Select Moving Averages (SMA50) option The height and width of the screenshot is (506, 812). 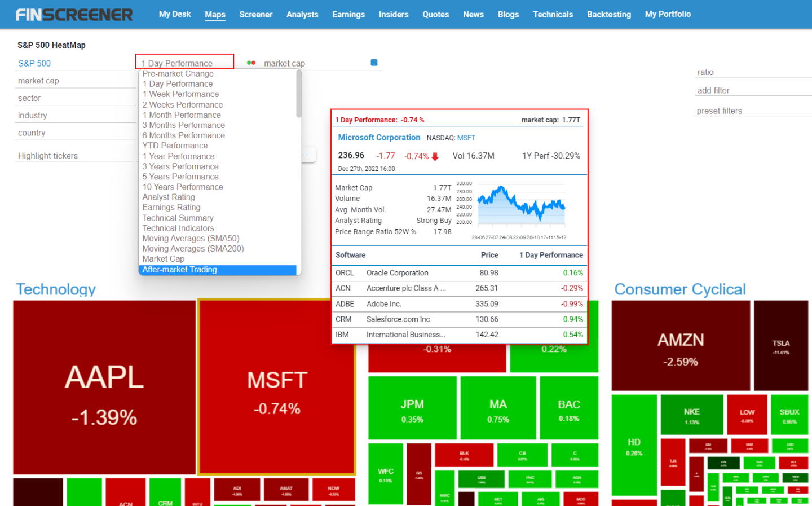[x=218, y=238]
